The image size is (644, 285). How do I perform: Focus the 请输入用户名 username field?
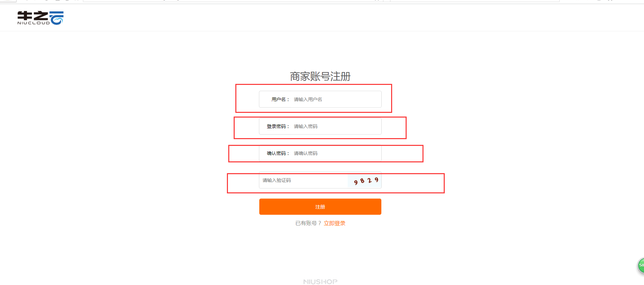[x=336, y=99]
